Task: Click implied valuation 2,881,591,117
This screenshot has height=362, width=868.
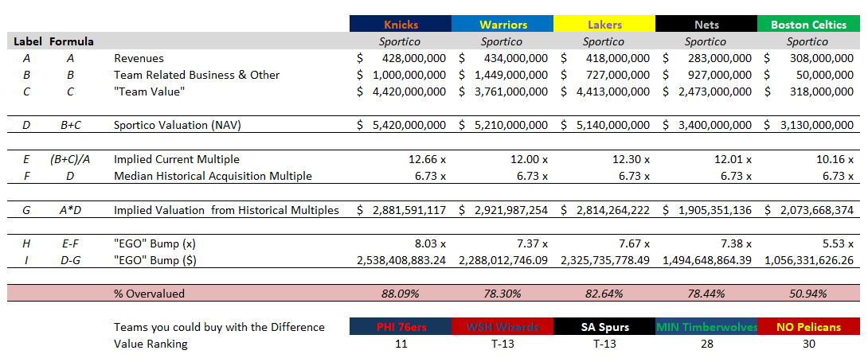Action: click(x=409, y=210)
